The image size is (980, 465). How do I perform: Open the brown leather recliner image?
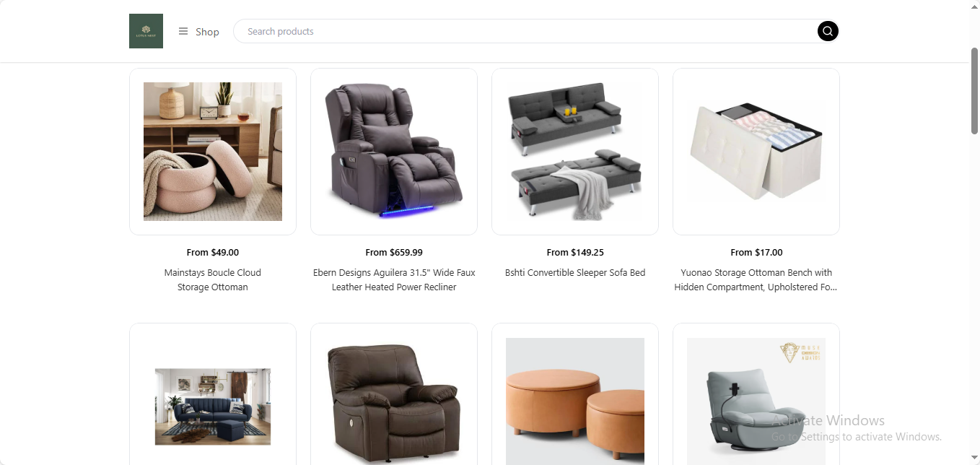394,404
